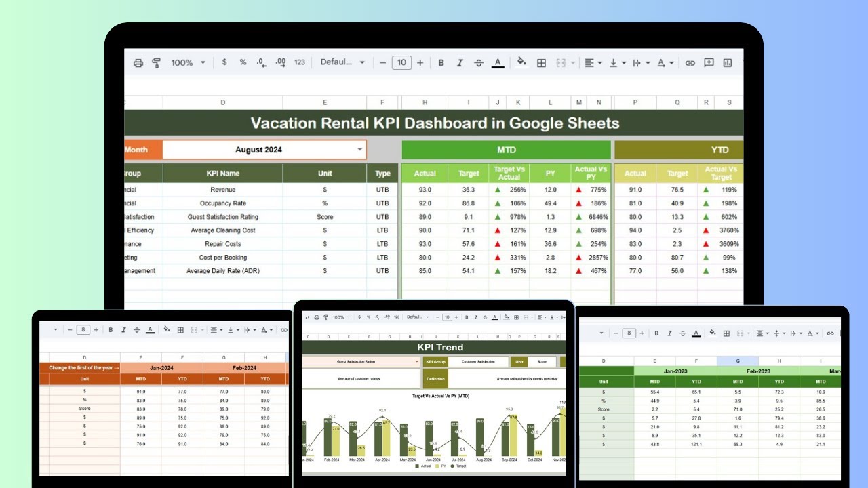The image size is (868, 488).
Task: Increase font size with the plus button, main dashboard
Action: click(420, 62)
